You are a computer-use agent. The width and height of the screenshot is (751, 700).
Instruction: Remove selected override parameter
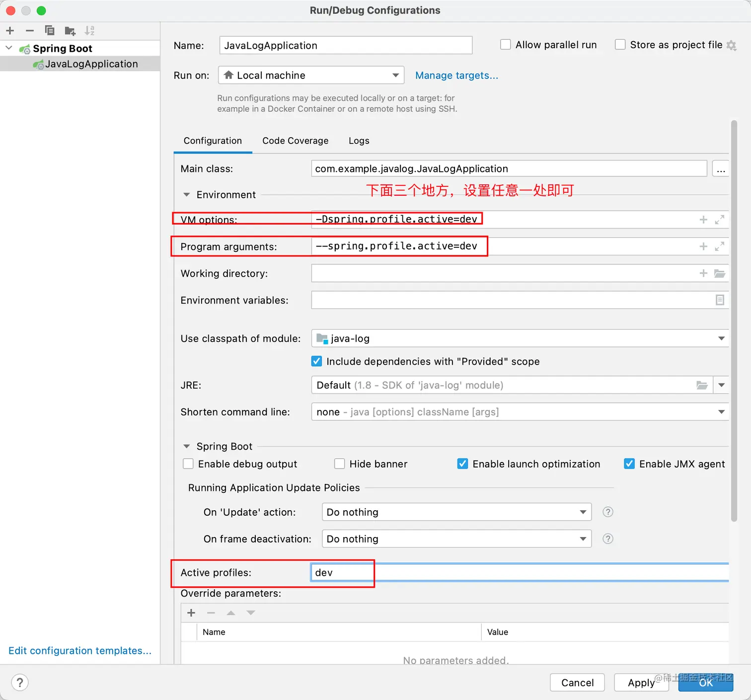coord(211,613)
